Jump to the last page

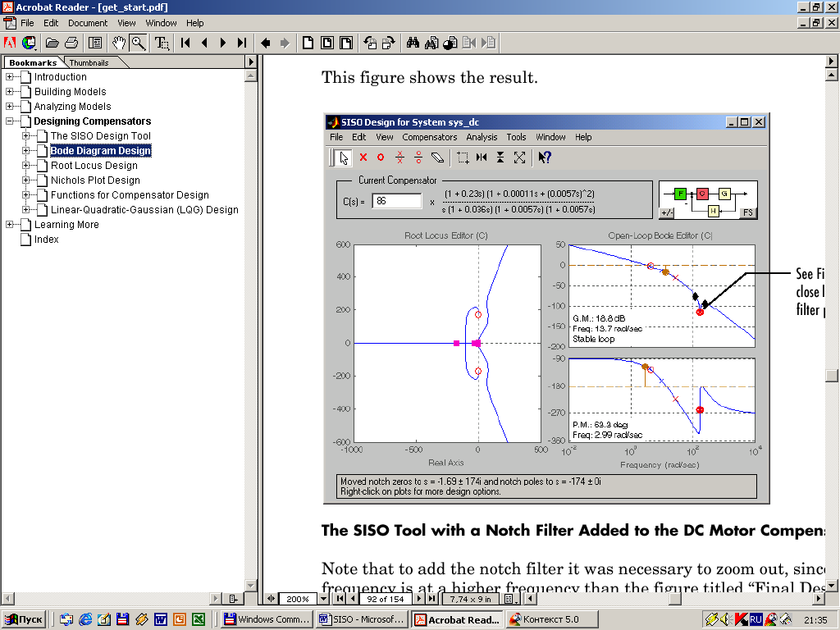click(x=241, y=43)
